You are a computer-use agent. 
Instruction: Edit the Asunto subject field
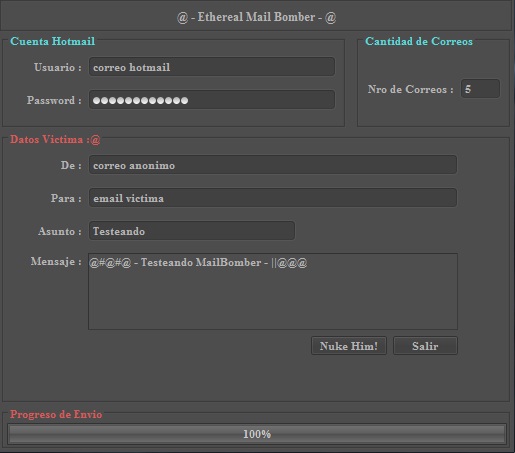pyautogui.click(x=192, y=231)
